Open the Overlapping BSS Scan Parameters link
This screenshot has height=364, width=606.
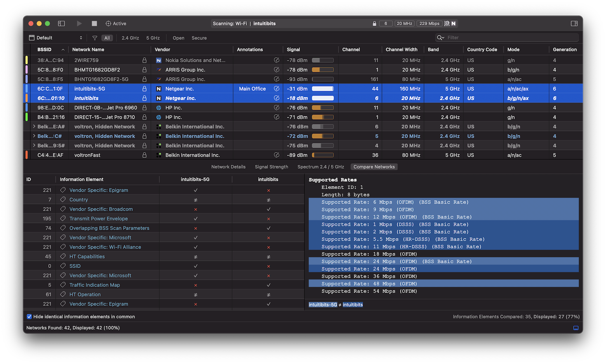click(109, 228)
